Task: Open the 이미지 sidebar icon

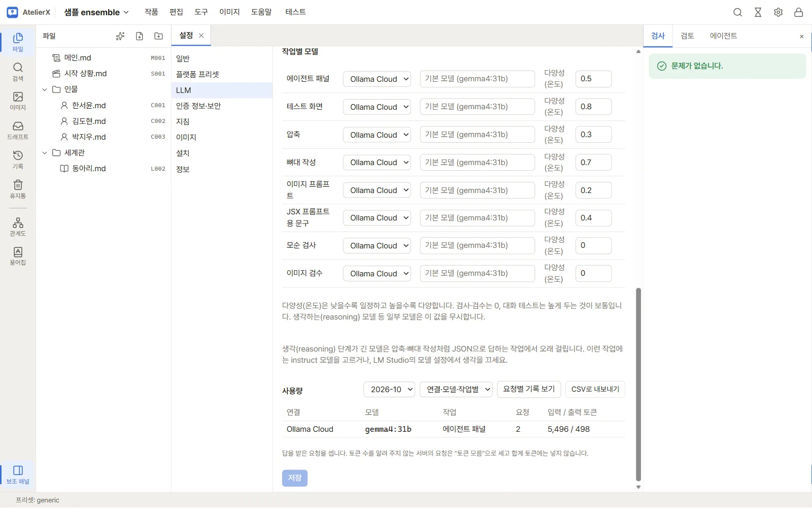Action: click(x=18, y=101)
